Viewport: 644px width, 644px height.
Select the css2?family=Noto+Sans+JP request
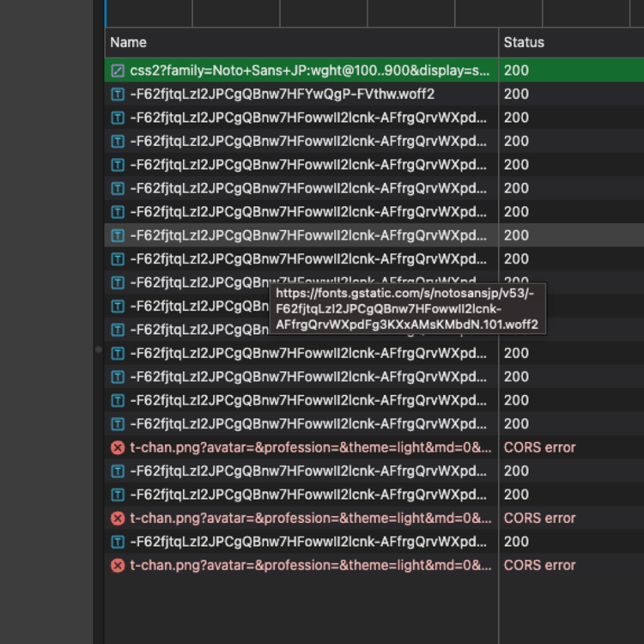pos(311,70)
